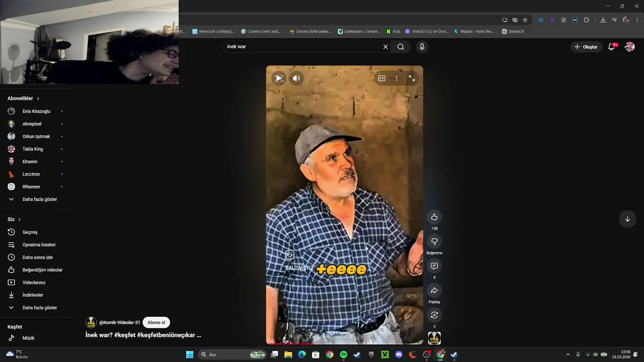Open Chrome media controls icon
Image resolution: width=644 pixels, height=362 pixels.
tap(614, 20)
